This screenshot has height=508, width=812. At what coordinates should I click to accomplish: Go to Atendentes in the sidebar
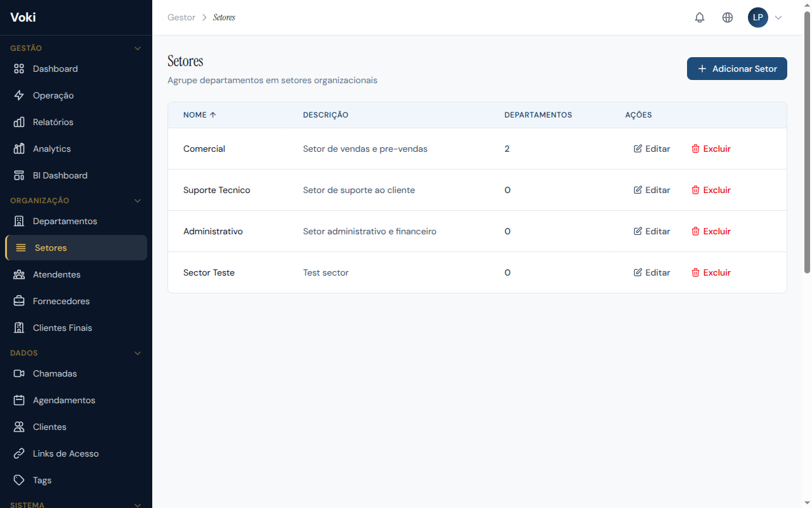(56, 274)
